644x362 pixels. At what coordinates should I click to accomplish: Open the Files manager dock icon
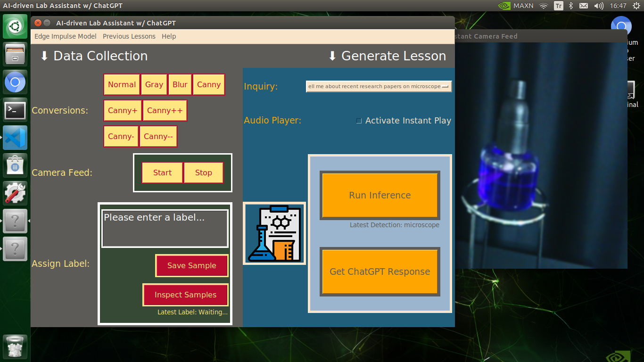tap(15, 54)
